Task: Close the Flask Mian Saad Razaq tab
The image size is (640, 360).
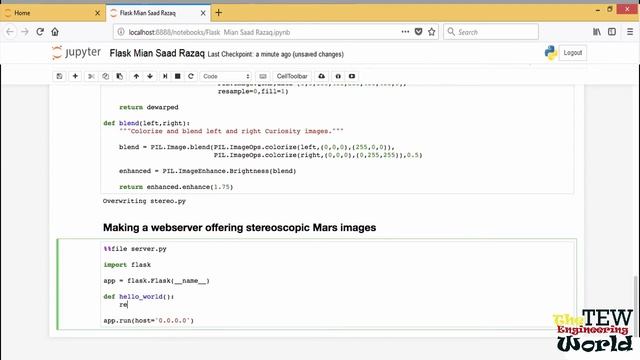Action: click(203, 13)
